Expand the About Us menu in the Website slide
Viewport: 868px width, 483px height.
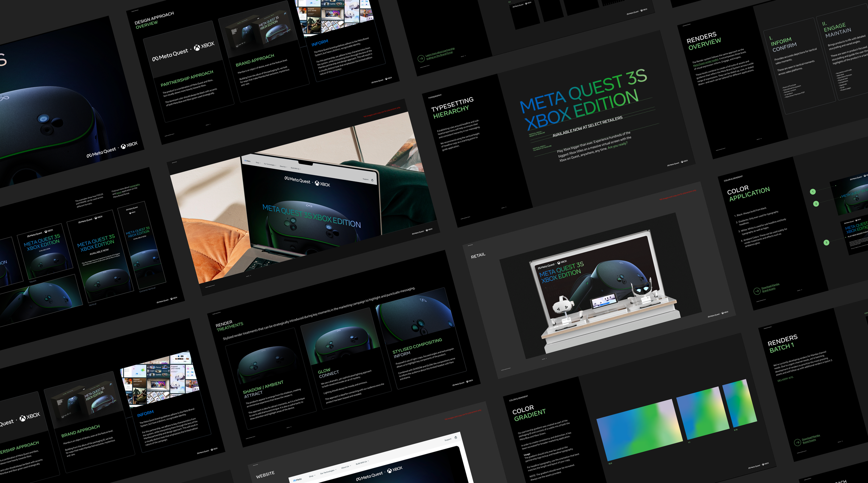346,467
